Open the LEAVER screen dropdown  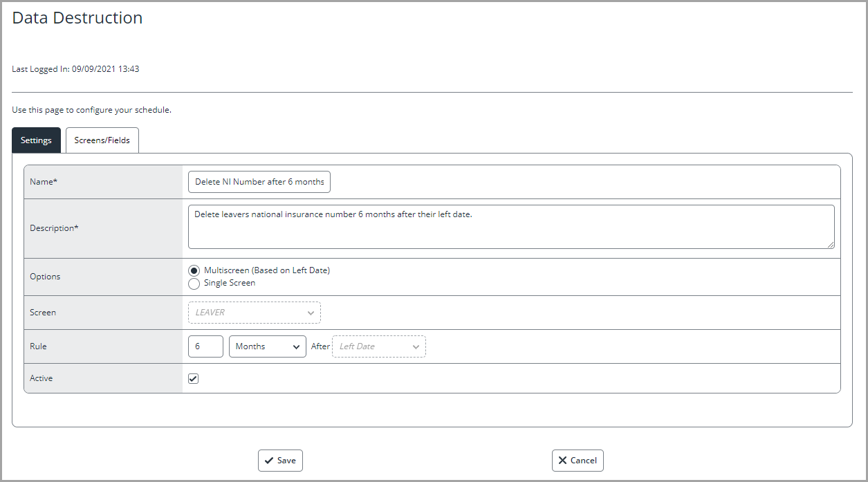coord(255,313)
